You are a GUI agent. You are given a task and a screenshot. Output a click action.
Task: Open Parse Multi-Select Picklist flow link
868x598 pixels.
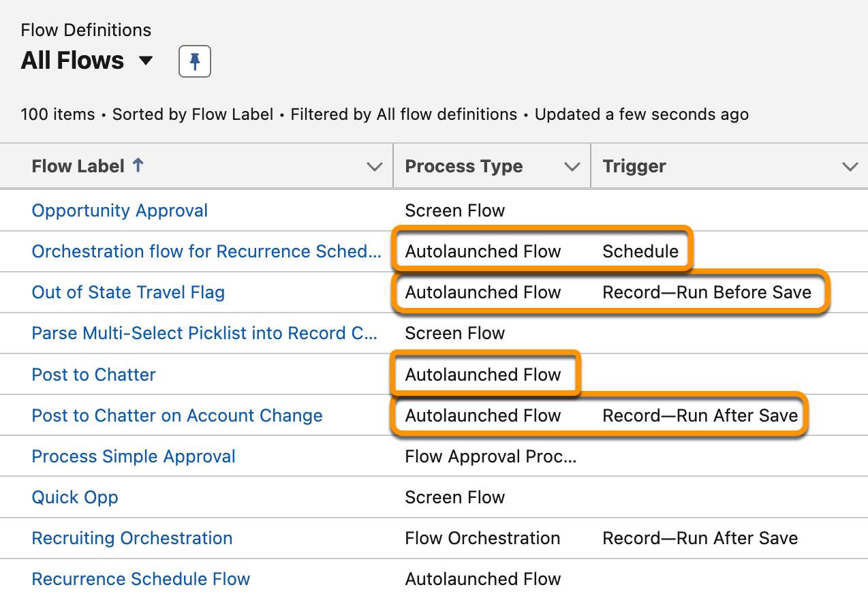pyautogui.click(x=204, y=333)
